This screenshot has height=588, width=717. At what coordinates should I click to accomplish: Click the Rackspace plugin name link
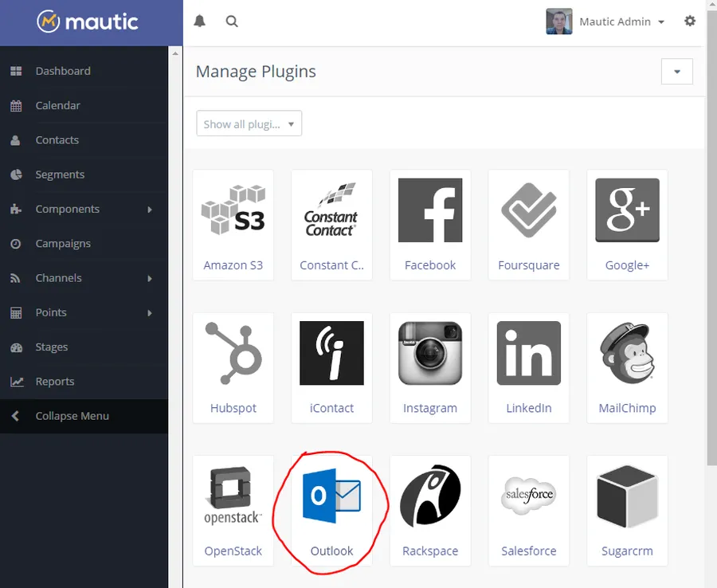(x=430, y=551)
